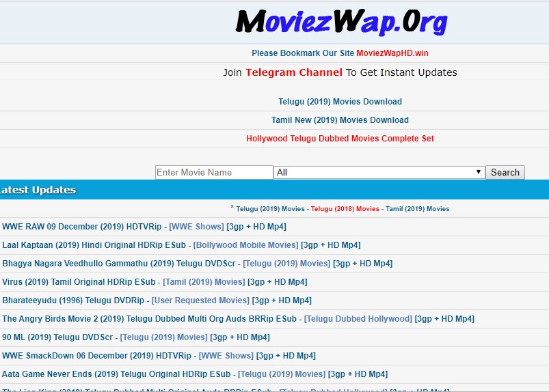Screen dimensions: 549x392
Task: Open the Telegram Channel link
Action: coord(294,72)
